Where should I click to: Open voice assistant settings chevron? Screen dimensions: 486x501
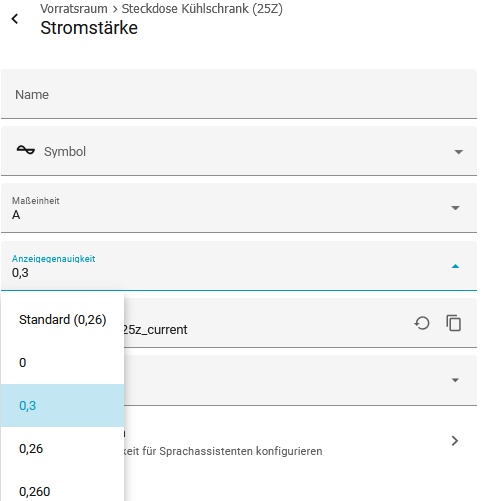pos(455,441)
